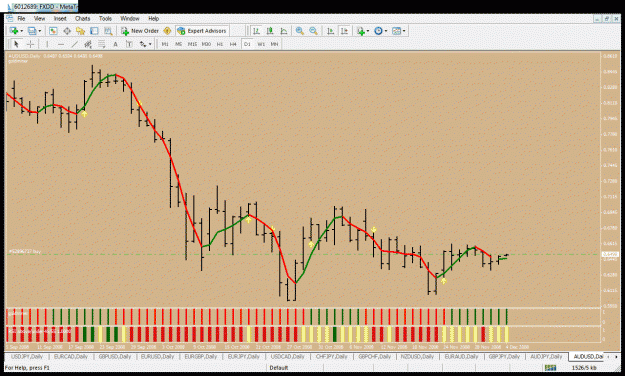Toggle the Auto Scroll chart icon
This screenshot has height=376, width=625.
[x=330, y=31]
